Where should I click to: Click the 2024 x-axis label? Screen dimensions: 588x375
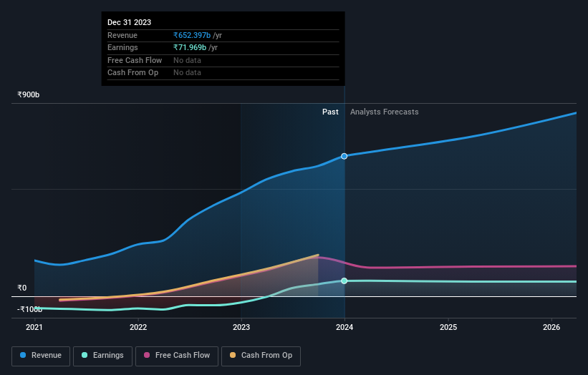344,327
